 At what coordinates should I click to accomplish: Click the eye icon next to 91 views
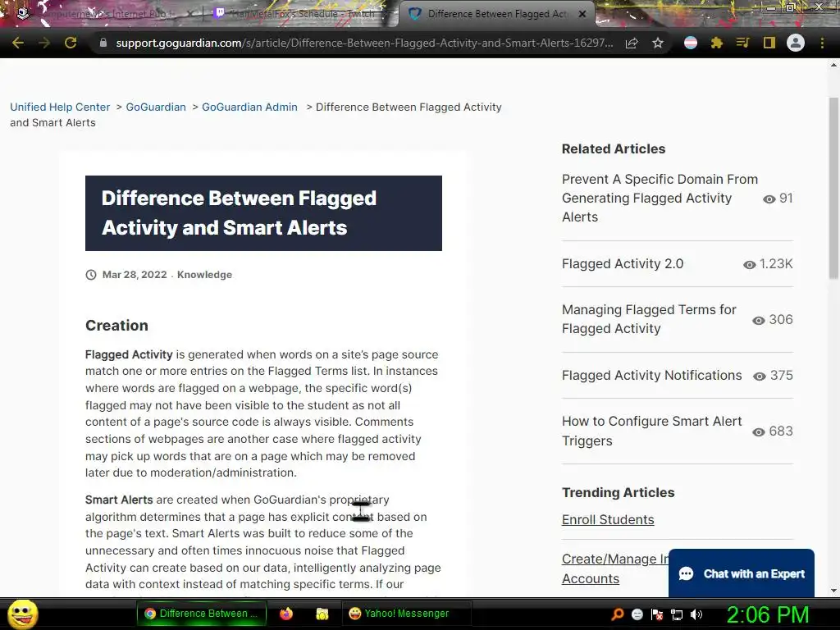coord(769,199)
